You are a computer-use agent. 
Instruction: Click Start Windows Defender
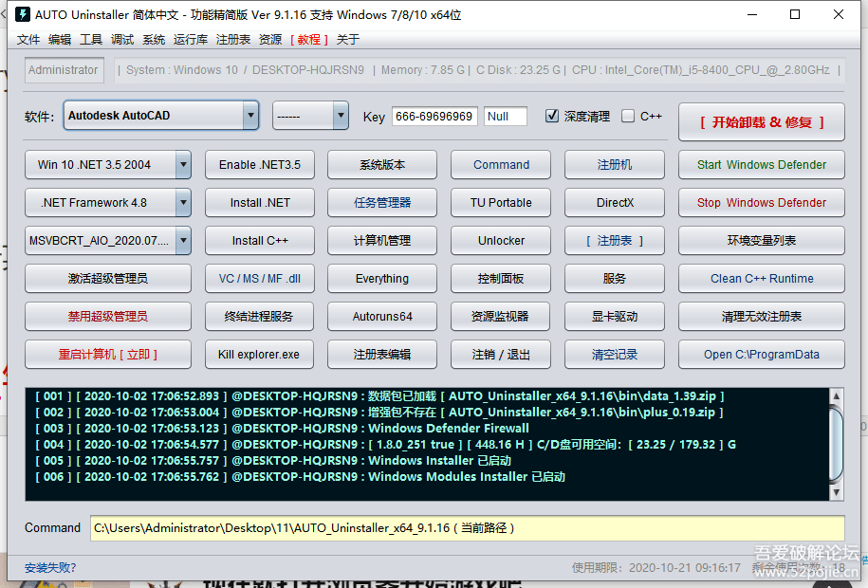(x=762, y=164)
